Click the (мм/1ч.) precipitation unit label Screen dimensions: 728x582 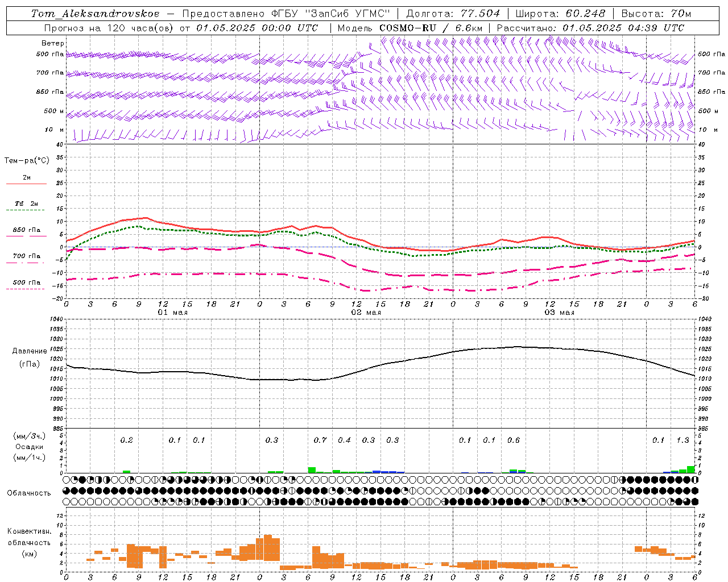pos(30,458)
